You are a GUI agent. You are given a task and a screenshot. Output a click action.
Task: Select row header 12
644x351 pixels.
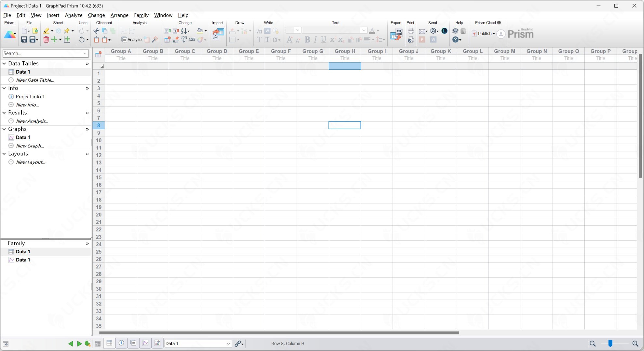pyautogui.click(x=99, y=155)
